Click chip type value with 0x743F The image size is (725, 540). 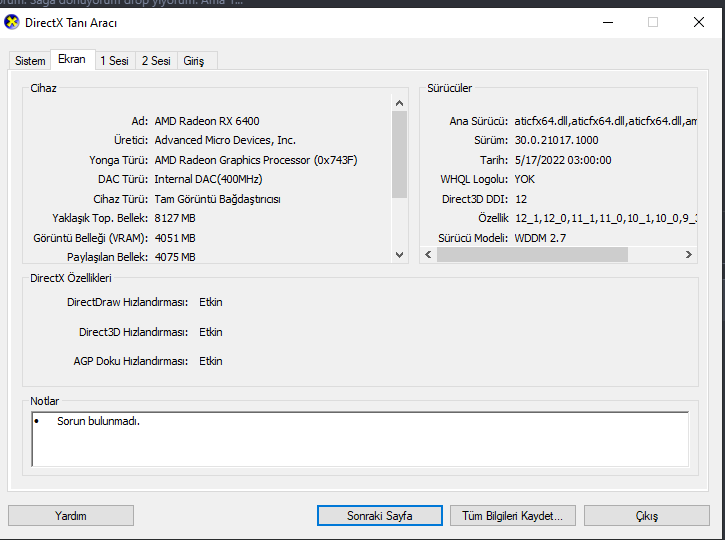(256, 160)
